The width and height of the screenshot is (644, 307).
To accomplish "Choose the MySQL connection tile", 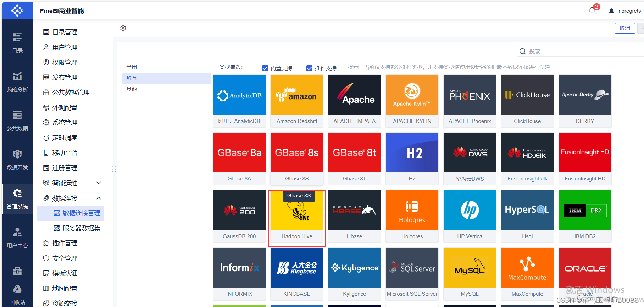I will [470, 274].
